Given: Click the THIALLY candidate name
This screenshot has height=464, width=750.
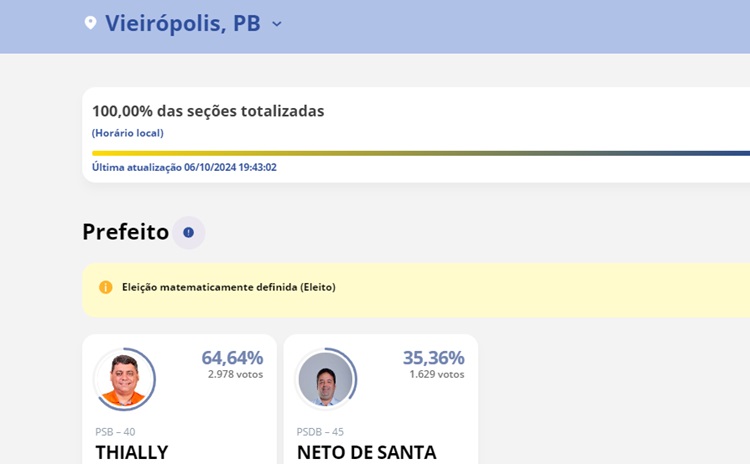Looking at the screenshot, I should tap(132, 452).
